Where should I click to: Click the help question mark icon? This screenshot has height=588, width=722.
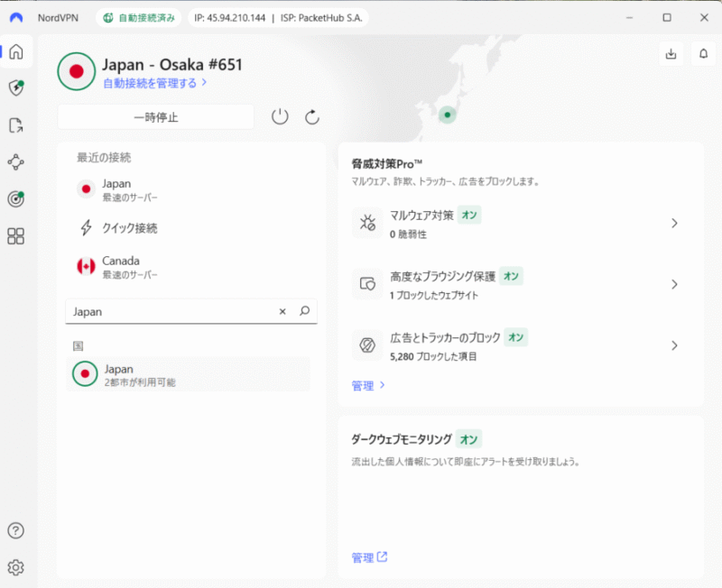16,530
